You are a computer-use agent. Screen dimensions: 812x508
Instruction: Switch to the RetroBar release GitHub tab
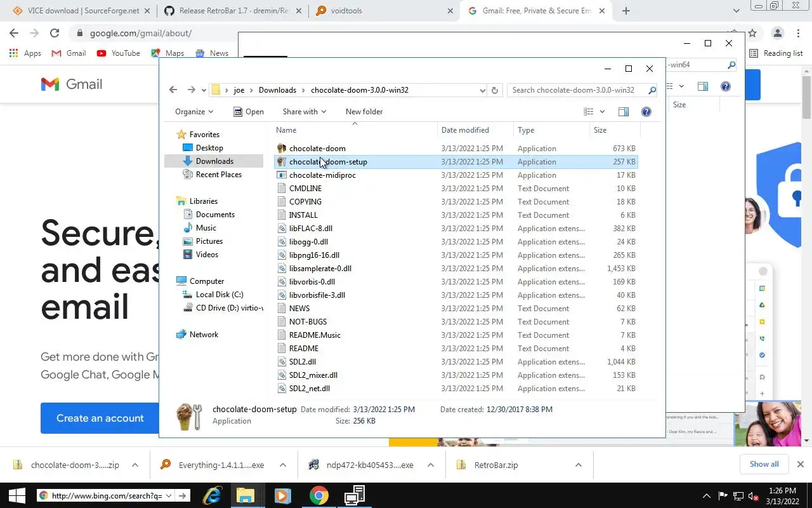(231, 11)
